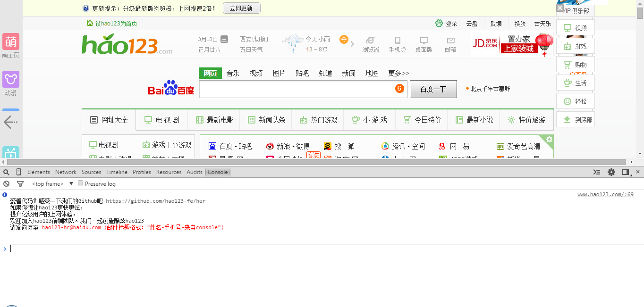Viewport: 644px width, 307px height.
Task: Click the JD.COM banner advertisement
Action: click(x=512, y=44)
